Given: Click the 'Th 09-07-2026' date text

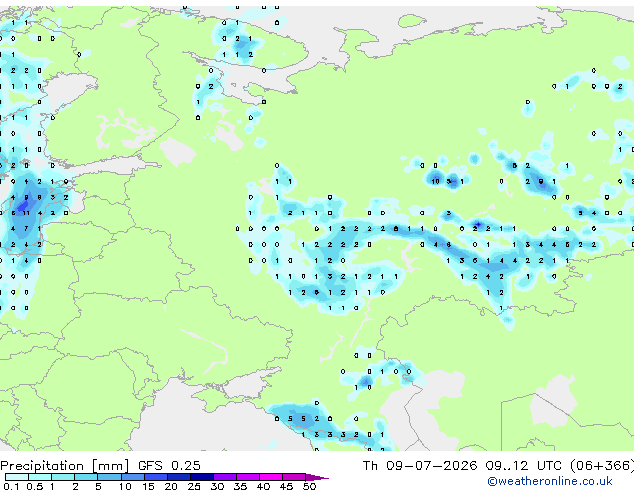Looking at the screenshot, I should (420, 466).
